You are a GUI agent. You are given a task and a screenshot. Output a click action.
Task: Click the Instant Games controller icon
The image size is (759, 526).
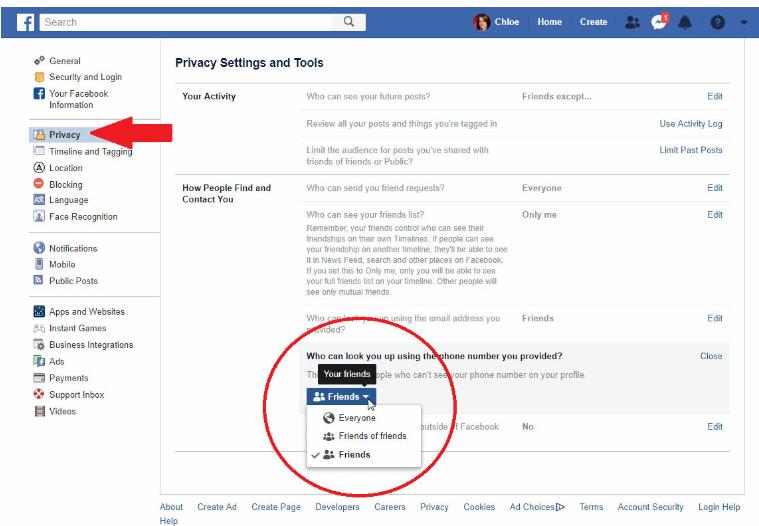click(x=39, y=328)
